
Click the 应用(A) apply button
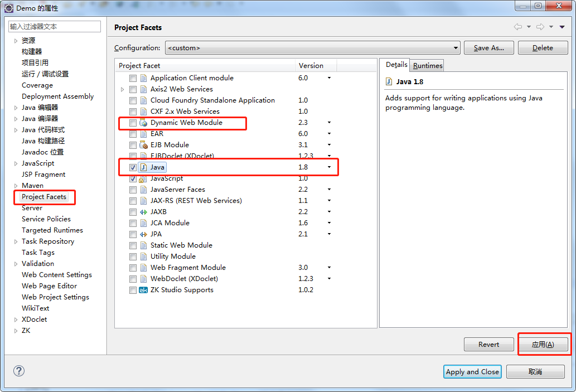pyautogui.click(x=543, y=344)
